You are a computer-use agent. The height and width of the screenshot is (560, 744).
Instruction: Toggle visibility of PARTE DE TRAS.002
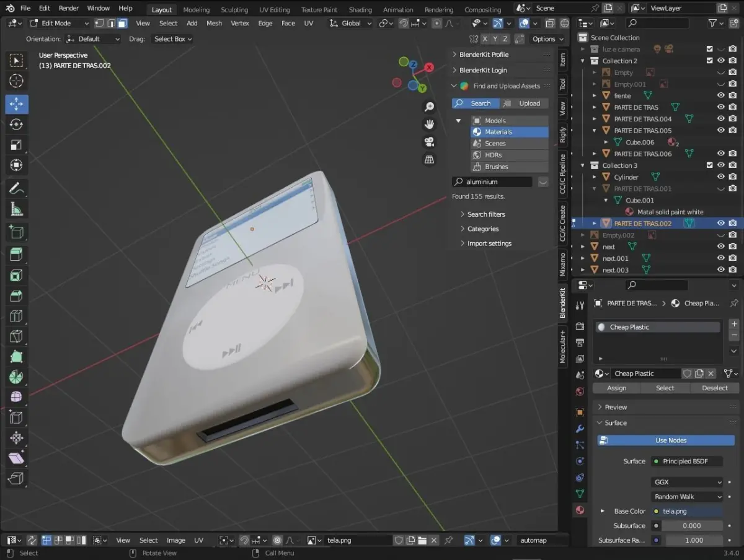tap(721, 223)
